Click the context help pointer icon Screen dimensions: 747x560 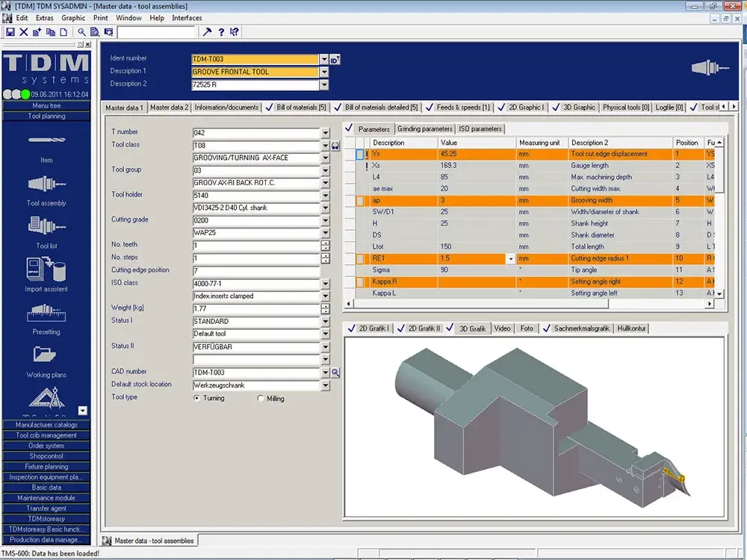(235, 32)
